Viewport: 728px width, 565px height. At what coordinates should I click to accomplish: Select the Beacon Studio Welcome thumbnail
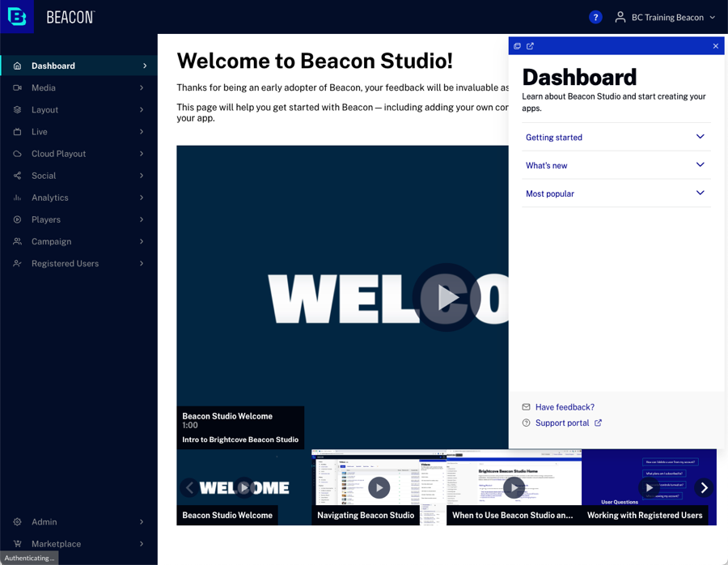point(243,487)
